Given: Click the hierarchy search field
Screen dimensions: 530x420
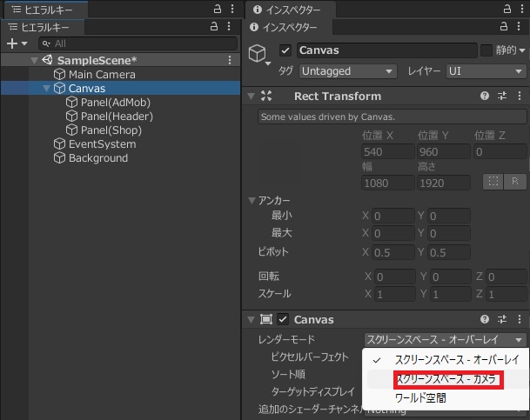Looking at the screenshot, I should [139, 43].
